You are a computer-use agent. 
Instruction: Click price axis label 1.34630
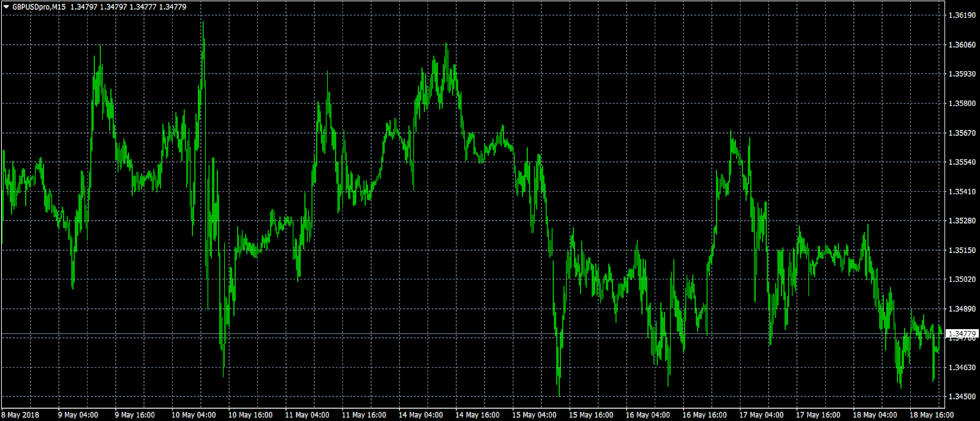pos(962,368)
